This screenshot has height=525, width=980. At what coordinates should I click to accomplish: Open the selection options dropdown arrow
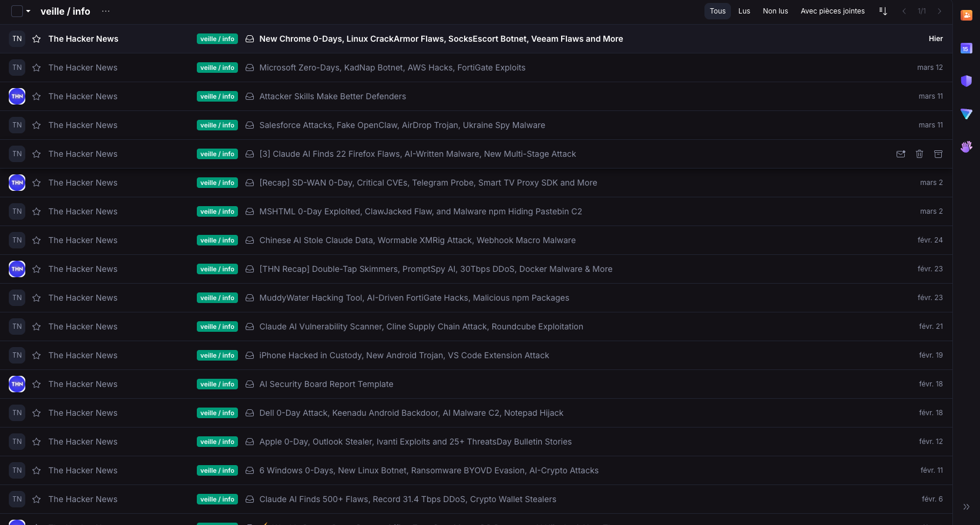click(28, 11)
